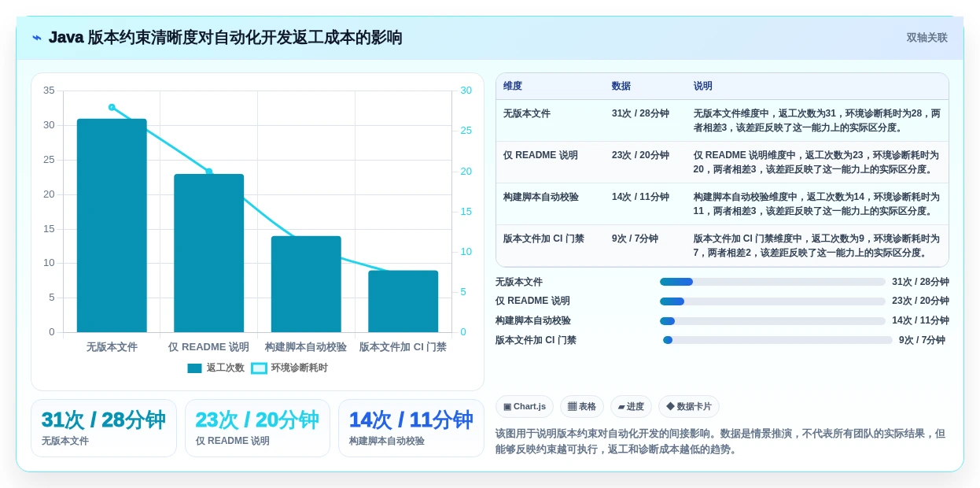Open the 23次 / 20分钟 data card

coord(257,428)
